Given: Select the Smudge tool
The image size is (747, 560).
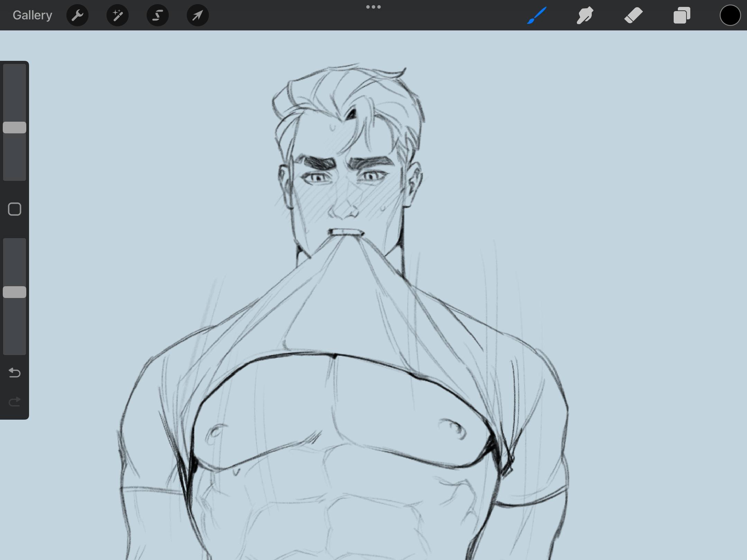Looking at the screenshot, I should pyautogui.click(x=585, y=15).
